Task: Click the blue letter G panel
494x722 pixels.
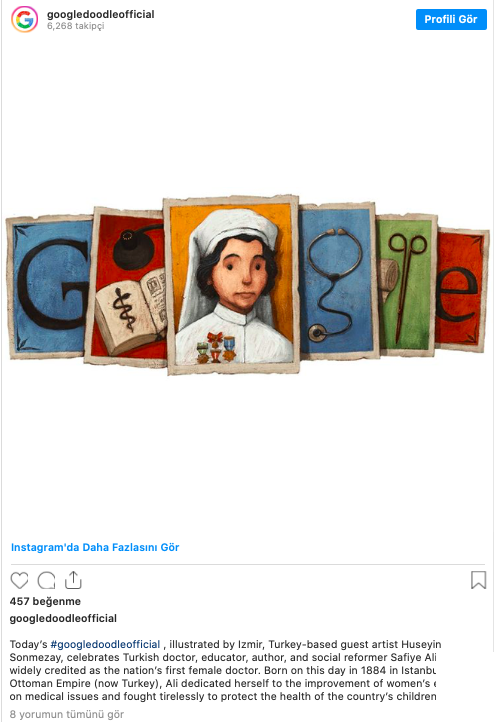Action: tap(50, 286)
